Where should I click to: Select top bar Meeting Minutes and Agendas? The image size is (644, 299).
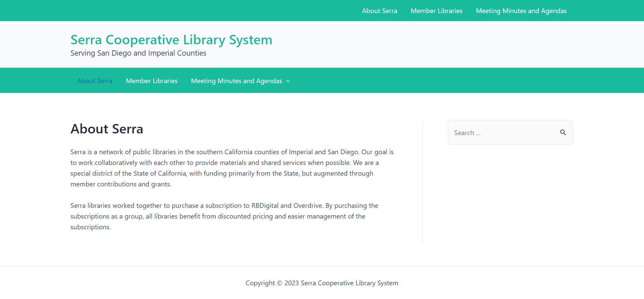point(521,11)
